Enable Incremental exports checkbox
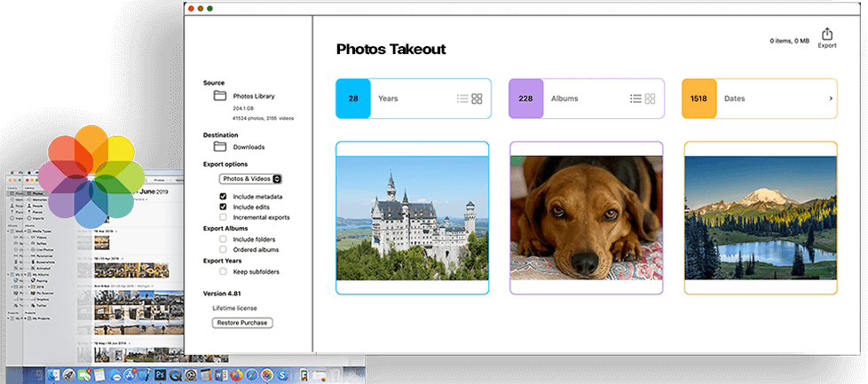 (x=223, y=217)
